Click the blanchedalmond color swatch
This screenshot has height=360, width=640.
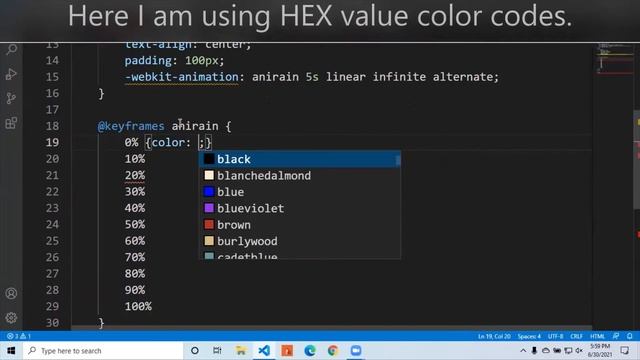click(x=209, y=175)
